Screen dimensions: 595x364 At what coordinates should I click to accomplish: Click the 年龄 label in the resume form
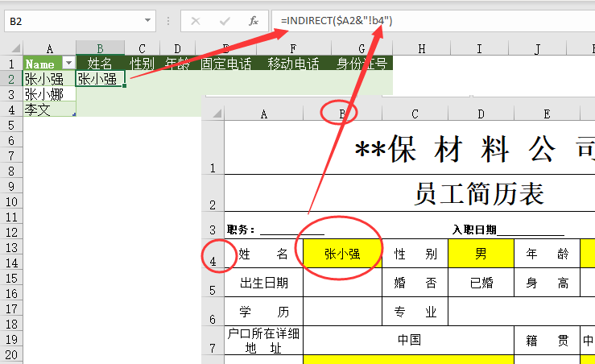click(547, 254)
